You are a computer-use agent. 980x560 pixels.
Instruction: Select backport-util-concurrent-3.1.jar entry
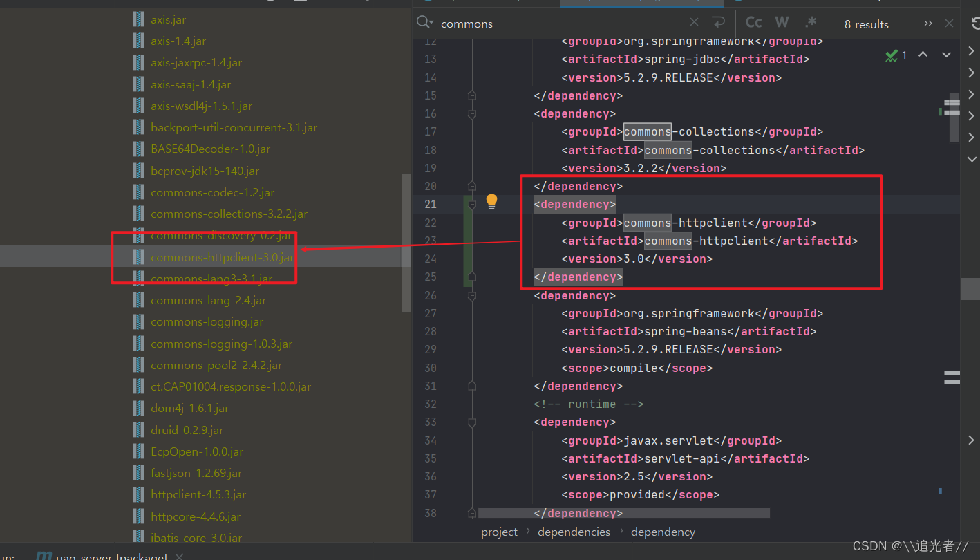pyautogui.click(x=234, y=127)
